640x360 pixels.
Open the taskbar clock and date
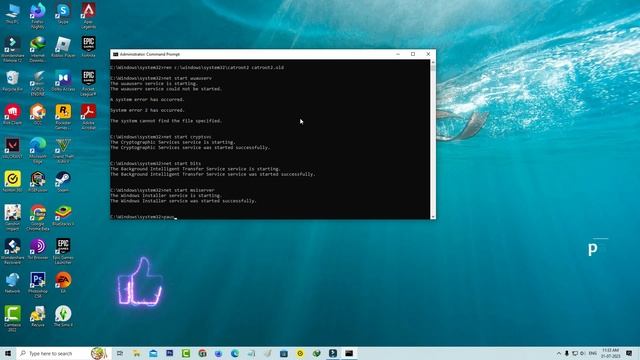click(x=611, y=353)
